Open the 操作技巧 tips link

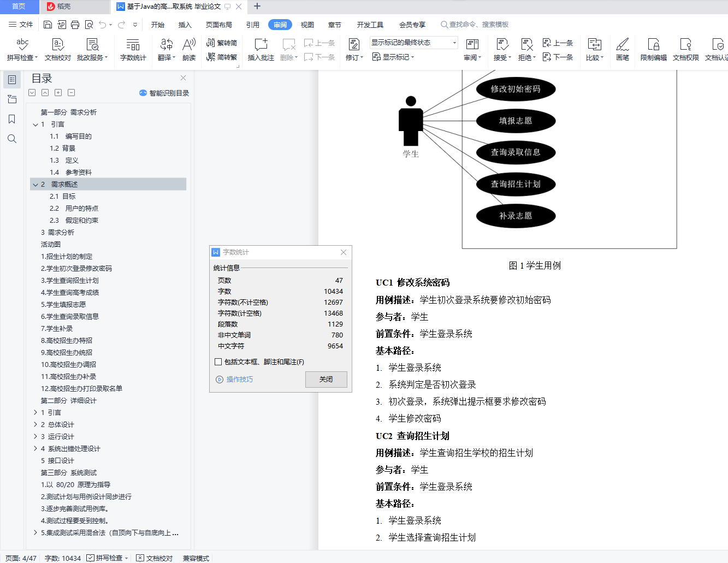click(234, 380)
